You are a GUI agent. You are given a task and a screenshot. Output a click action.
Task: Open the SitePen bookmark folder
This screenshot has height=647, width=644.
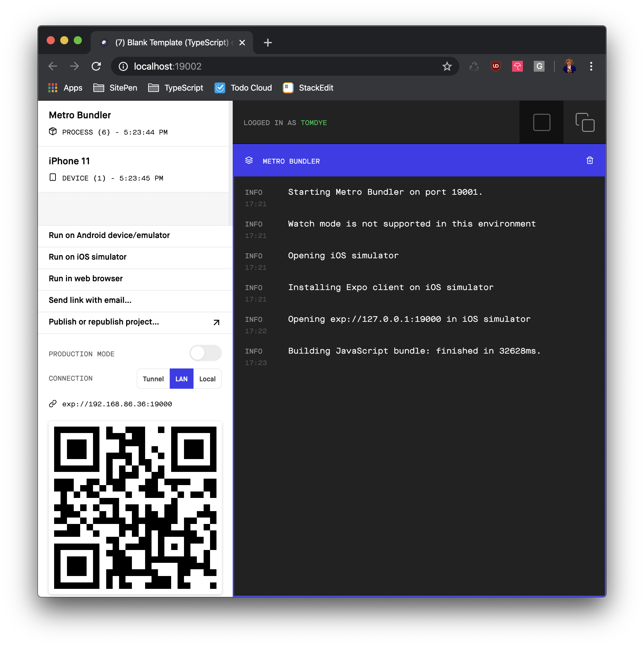pyautogui.click(x=115, y=88)
